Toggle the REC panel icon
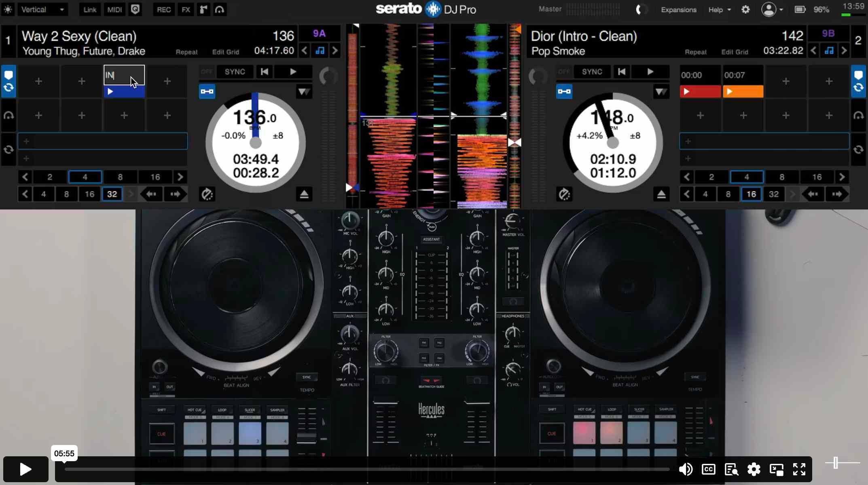The width and height of the screenshot is (868, 485). pos(163,9)
